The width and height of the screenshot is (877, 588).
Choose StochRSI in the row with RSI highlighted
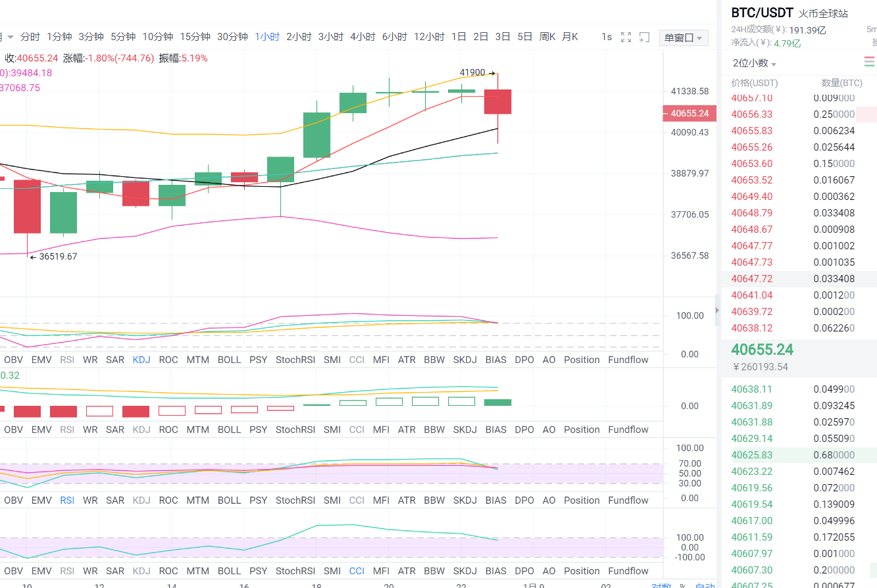(x=295, y=501)
